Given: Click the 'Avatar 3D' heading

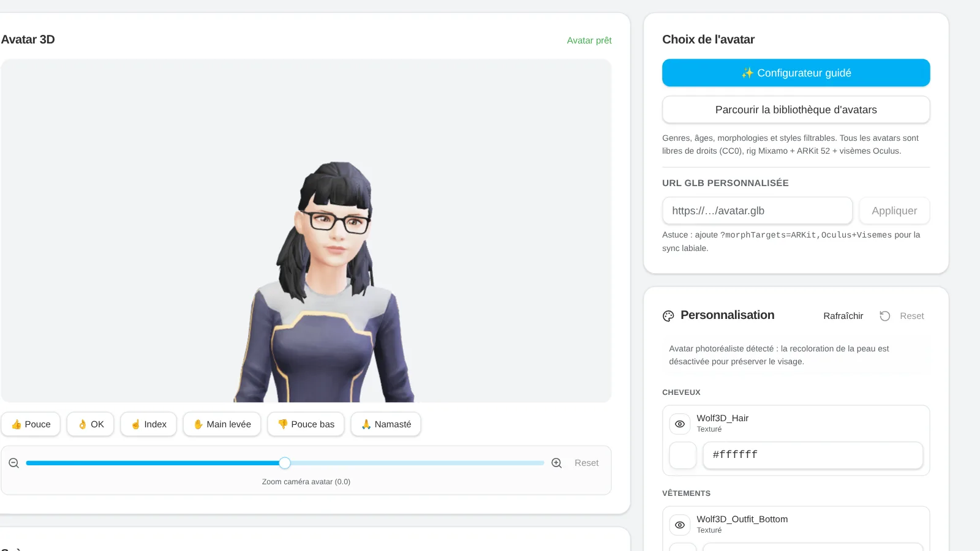Looking at the screenshot, I should click(28, 40).
